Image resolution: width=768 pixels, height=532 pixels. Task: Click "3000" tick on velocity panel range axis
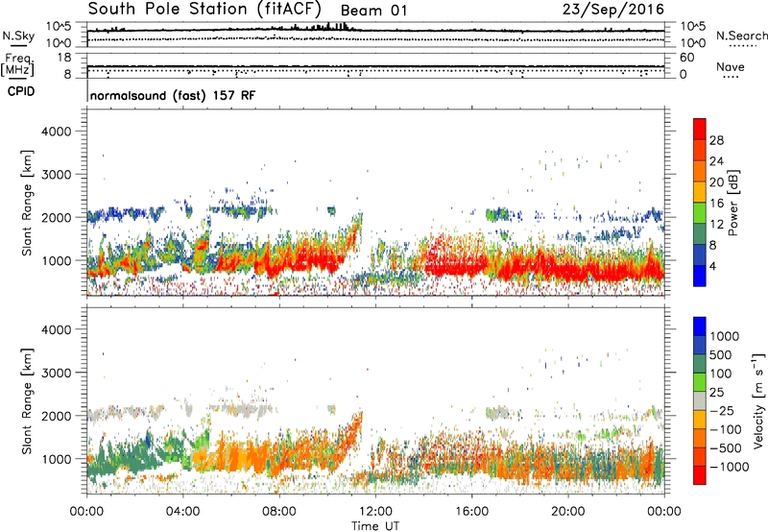click(x=57, y=373)
